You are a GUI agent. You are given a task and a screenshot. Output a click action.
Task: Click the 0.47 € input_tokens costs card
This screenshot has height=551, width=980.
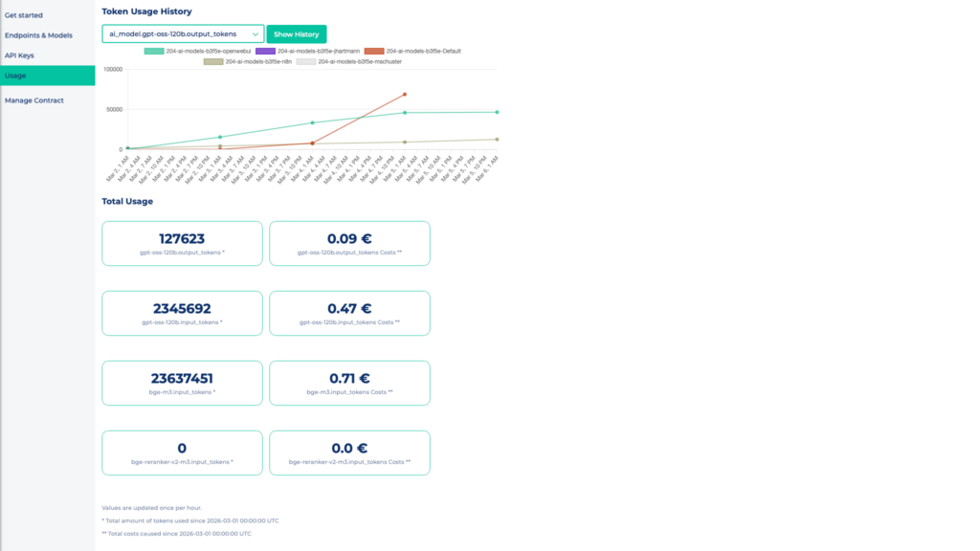[x=349, y=313]
